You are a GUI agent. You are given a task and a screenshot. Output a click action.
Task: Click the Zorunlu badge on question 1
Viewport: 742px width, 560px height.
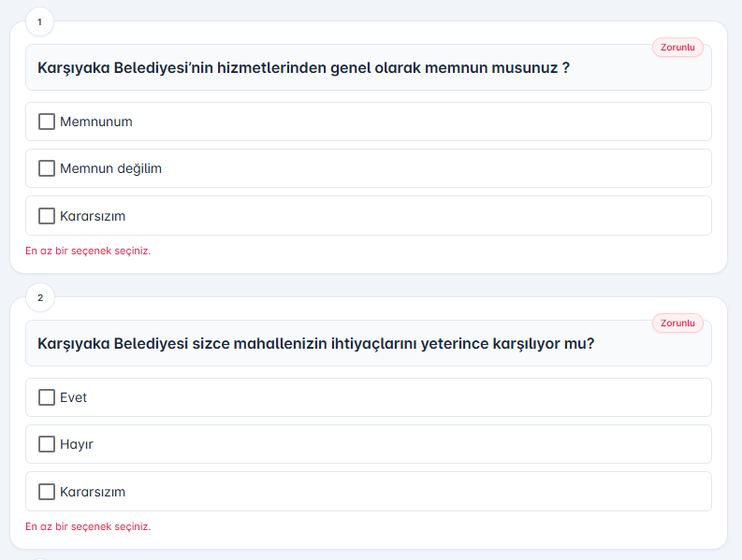(677, 47)
